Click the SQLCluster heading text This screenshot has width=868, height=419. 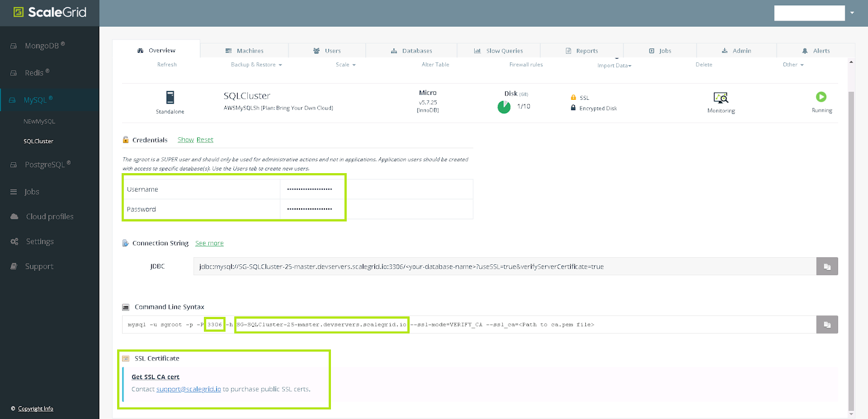[247, 96]
